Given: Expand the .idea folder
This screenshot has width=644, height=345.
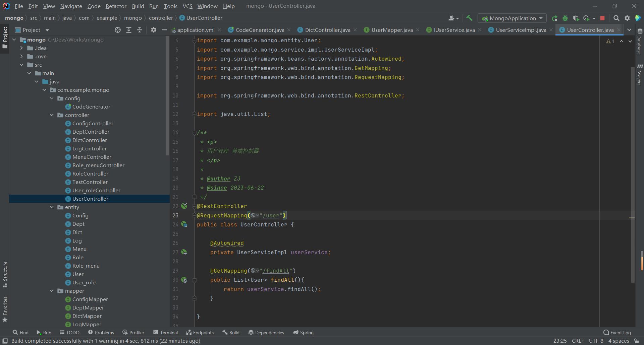Looking at the screenshot, I should 21,48.
